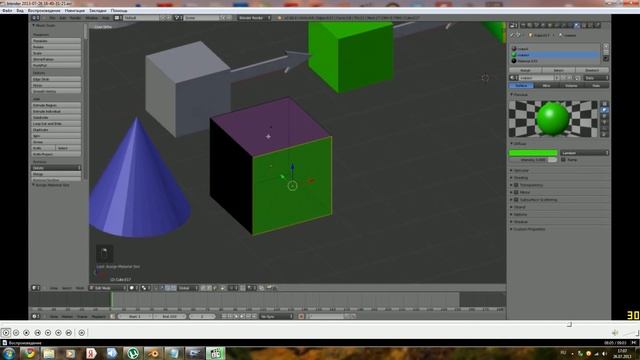Click the 3D View editor type icon
The image size is (640, 360).
pos(36,288)
